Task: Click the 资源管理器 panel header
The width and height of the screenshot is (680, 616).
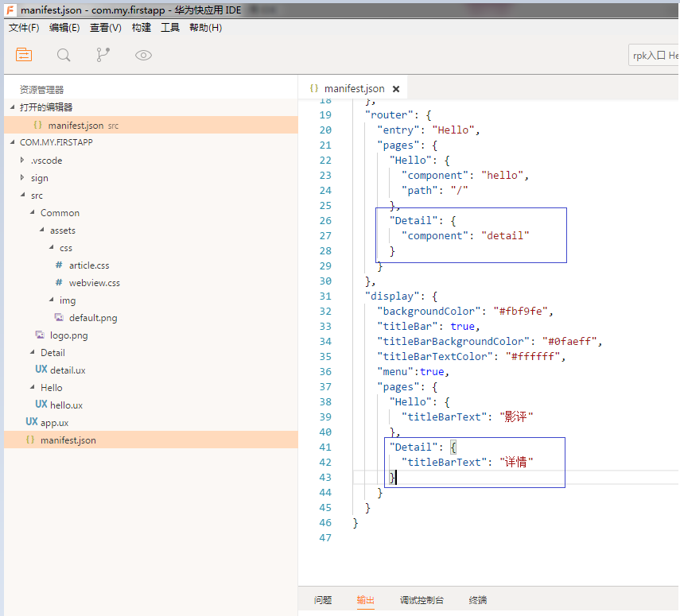Action: point(41,89)
